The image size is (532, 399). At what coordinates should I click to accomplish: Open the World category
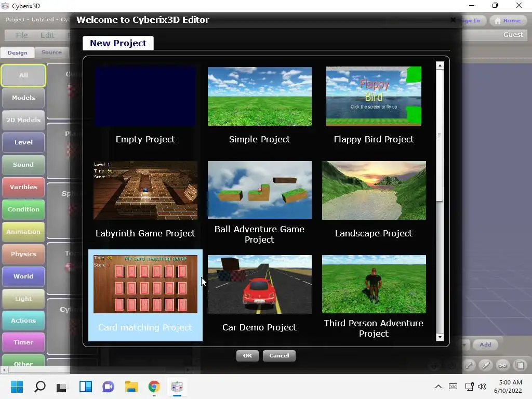(x=23, y=276)
